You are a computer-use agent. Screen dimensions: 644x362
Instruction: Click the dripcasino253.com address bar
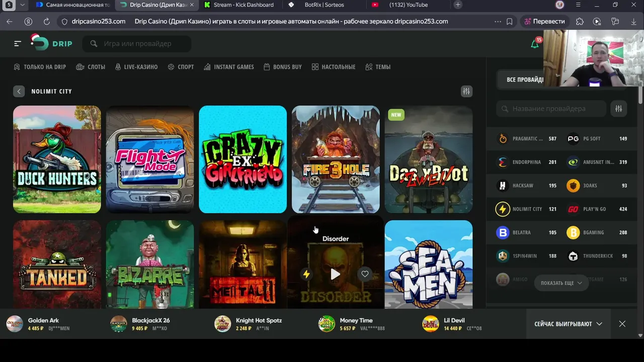pos(99,22)
